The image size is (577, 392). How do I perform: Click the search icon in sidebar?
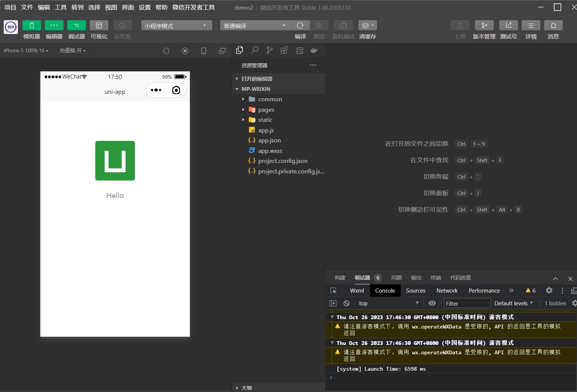click(254, 50)
